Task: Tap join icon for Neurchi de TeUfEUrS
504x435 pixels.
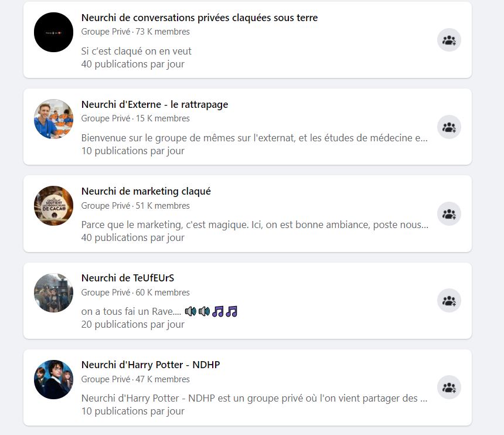Action: pos(449,301)
